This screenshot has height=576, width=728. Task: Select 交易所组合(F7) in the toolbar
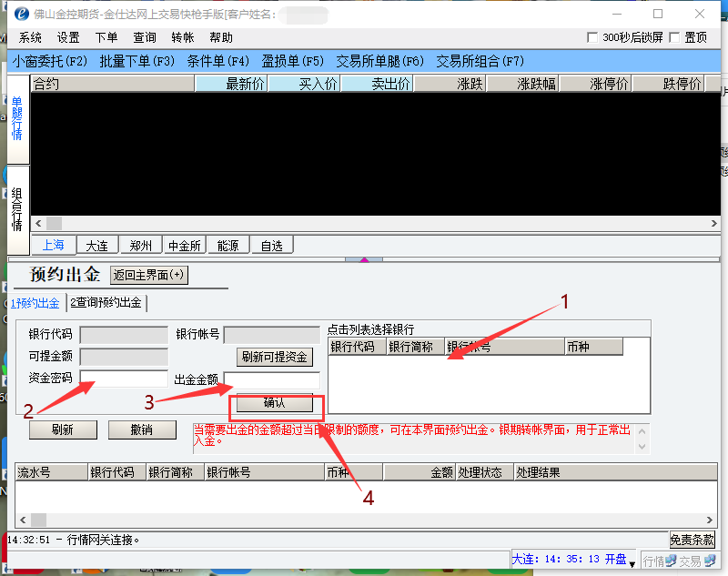(x=480, y=61)
